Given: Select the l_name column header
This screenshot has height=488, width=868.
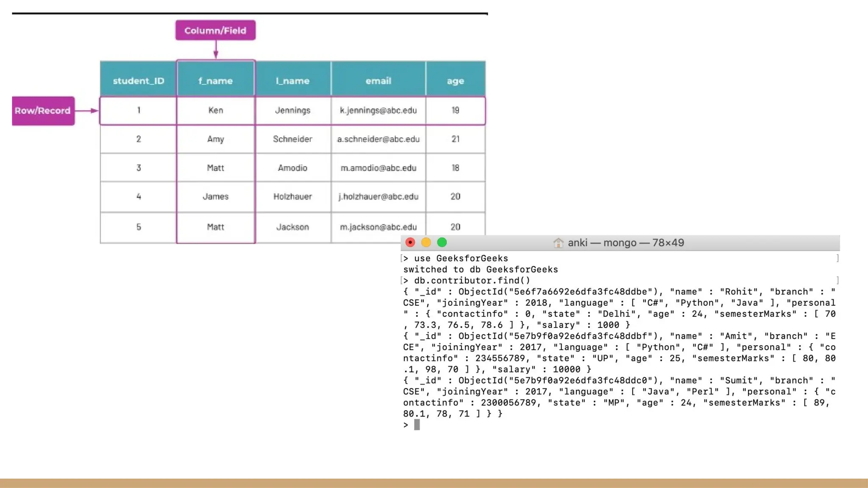Looking at the screenshot, I should tap(292, 80).
